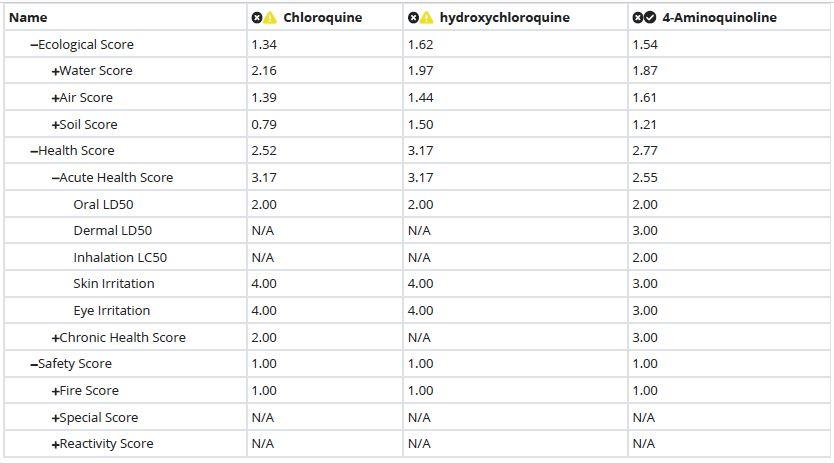This screenshot has width=834, height=463.
Task: Remove the hydroxychloroquine column with its X icon
Action: [x=414, y=18]
